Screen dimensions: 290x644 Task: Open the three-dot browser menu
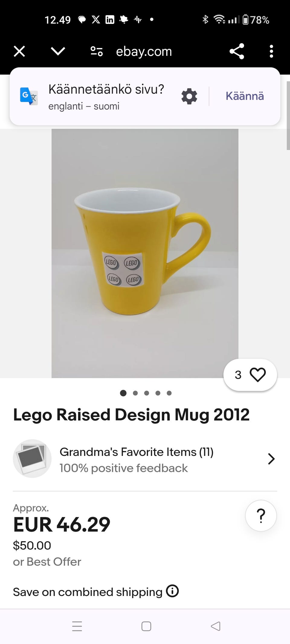[x=271, y=51]
